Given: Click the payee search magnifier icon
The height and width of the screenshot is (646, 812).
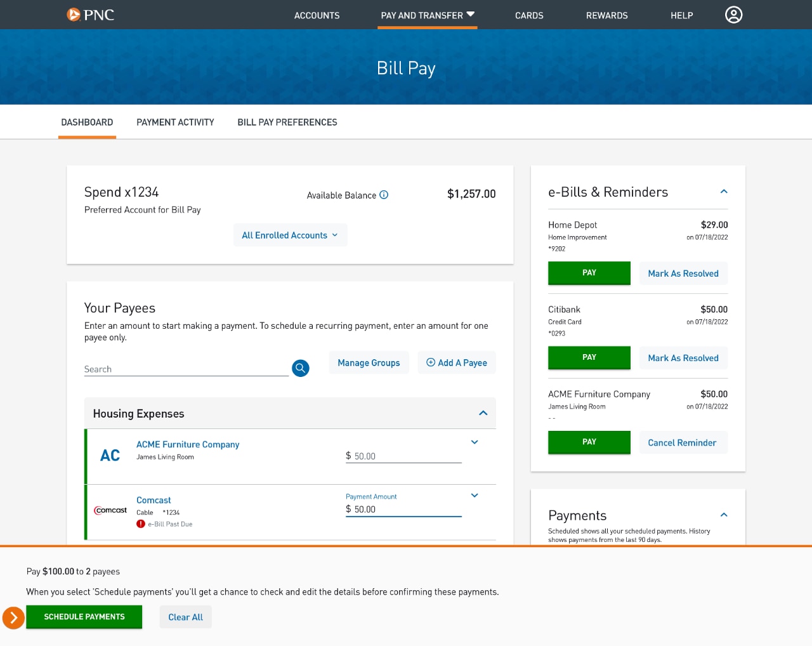Looking at the screenshot, I should click(301, 368).
